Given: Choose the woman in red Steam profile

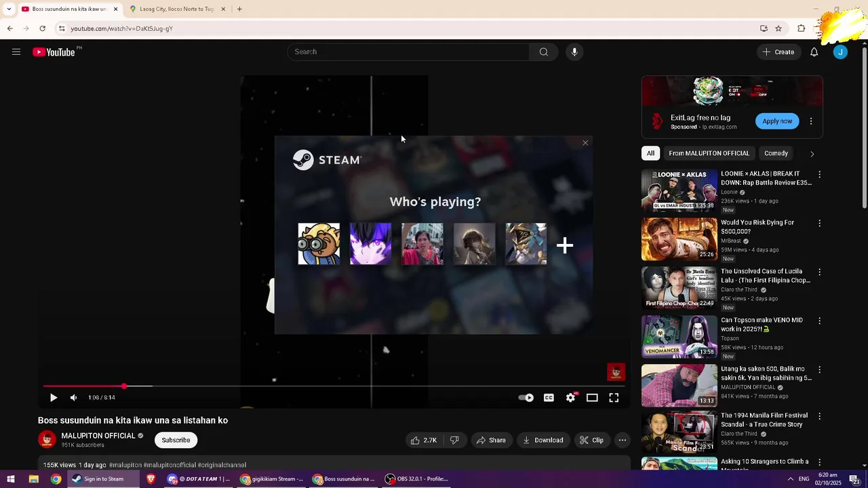Looking at the screenshot, I should tap(422, 244).
